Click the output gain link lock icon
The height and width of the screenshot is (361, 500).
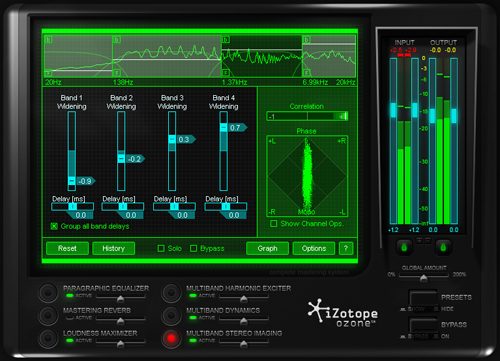[443, 247]
